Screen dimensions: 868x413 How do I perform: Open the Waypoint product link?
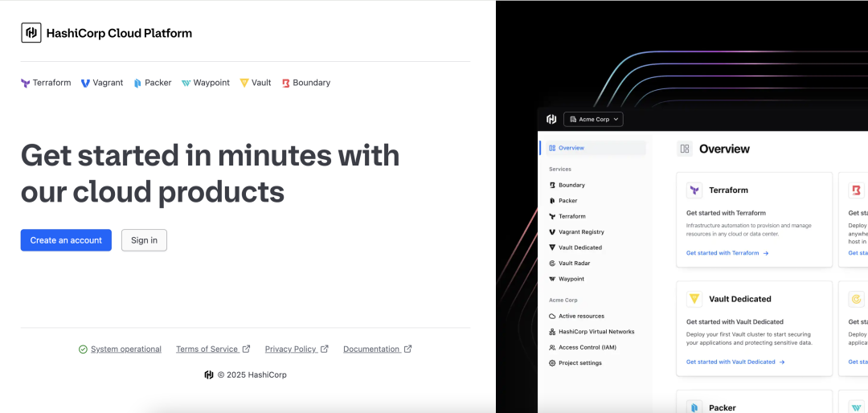point(206,83)
